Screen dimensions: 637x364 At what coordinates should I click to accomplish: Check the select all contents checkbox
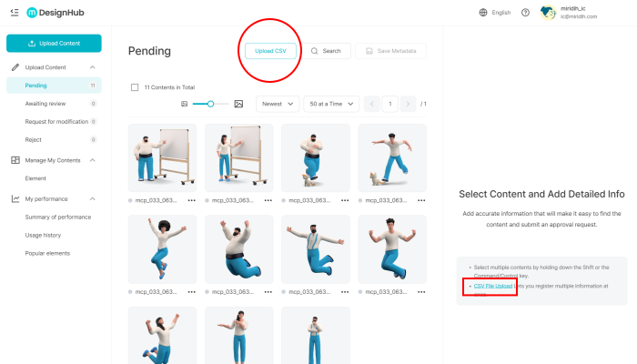coord(135,87)
